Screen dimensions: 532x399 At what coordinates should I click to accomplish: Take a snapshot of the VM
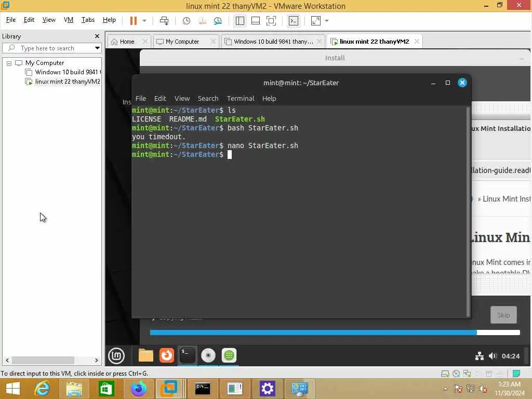click(x=187, y=21)
